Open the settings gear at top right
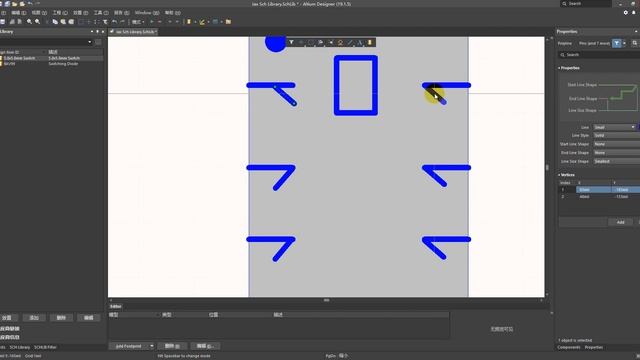The width and height of the screenshot is (640, 360). click(x=625, y=13)
